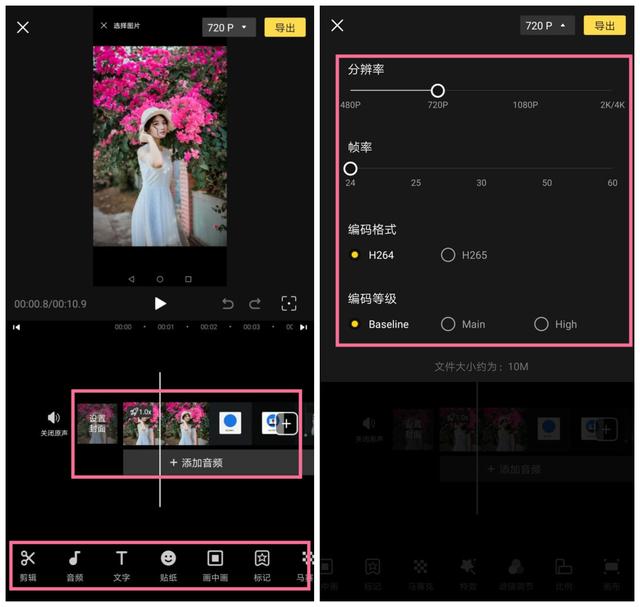Set resolution to 2K/4K label
This screenshot has width=640, height=607.
pos(612,105)
